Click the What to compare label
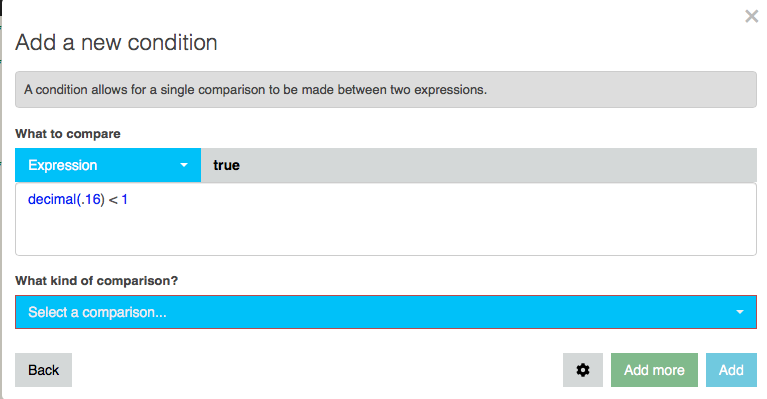This screenshot has height=399, width=767. pos(68,133)
